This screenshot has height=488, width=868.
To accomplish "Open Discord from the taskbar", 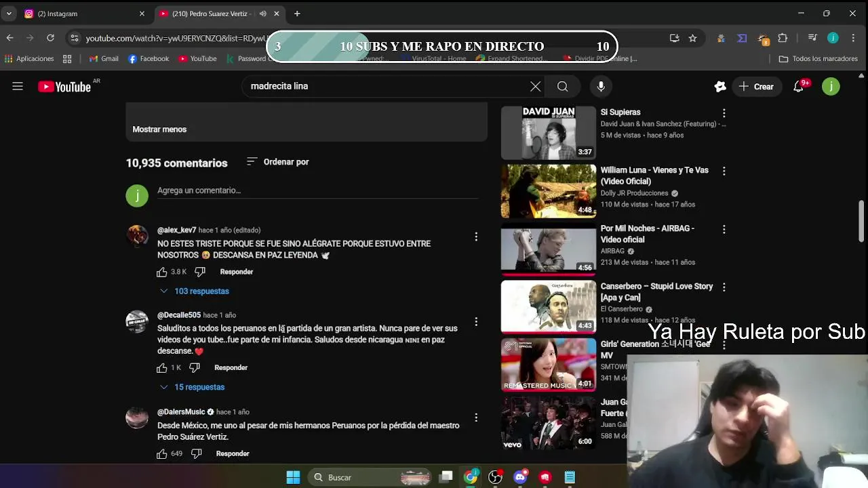I will (x=520, y=477).
